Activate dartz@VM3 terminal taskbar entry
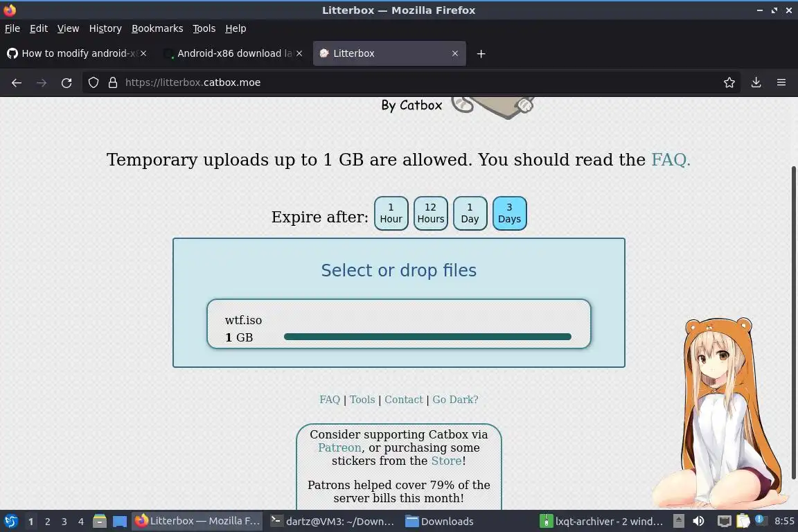The height and width of the screenshot is (532, 798). (332, 521)
